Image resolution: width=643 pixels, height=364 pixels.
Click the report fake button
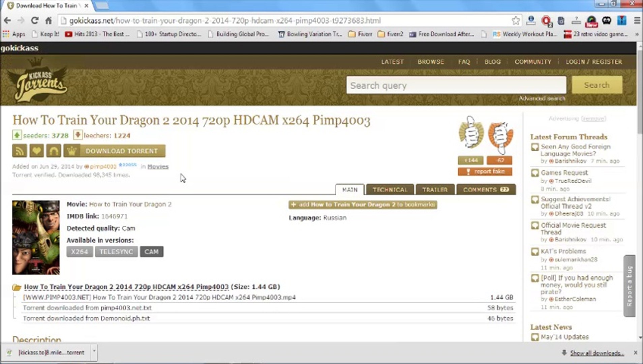tap(485, 172)
